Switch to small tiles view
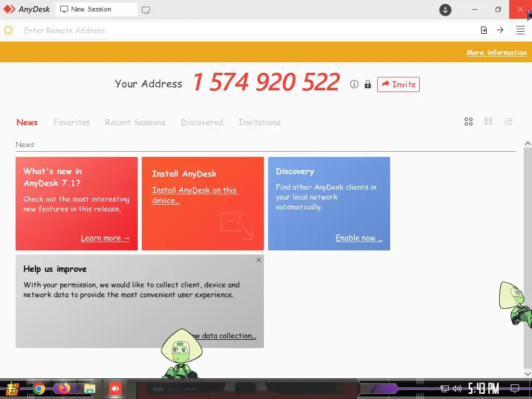 (x=488, y=122)
